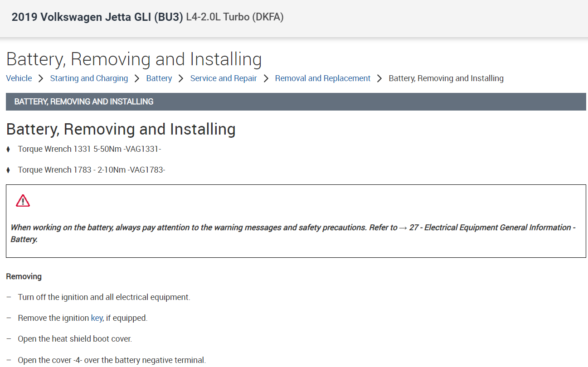Go to Starting and Charging breadcrumb

89,78
